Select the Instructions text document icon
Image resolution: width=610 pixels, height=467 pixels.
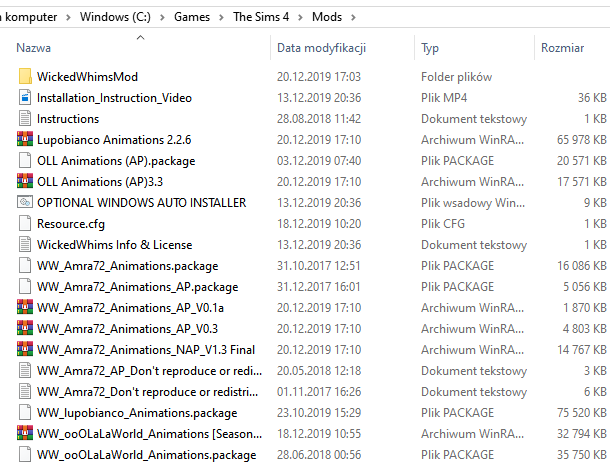tap(25, 118)
